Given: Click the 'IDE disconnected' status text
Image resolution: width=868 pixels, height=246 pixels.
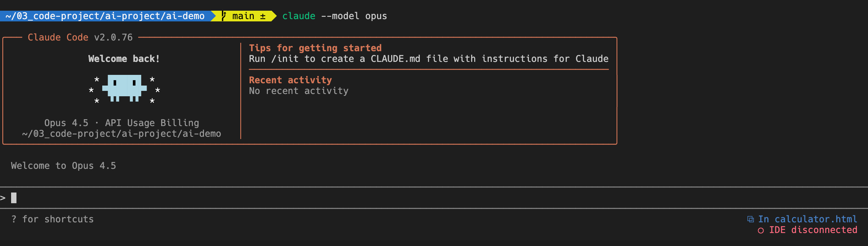Looking at the screenshot, I should (x=813, y=230).
